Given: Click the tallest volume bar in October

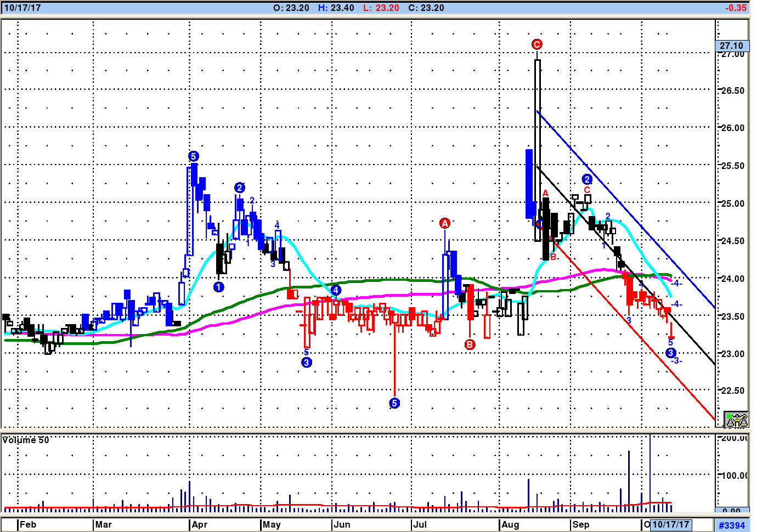Looking at the screenshot, I should point(650,472).
